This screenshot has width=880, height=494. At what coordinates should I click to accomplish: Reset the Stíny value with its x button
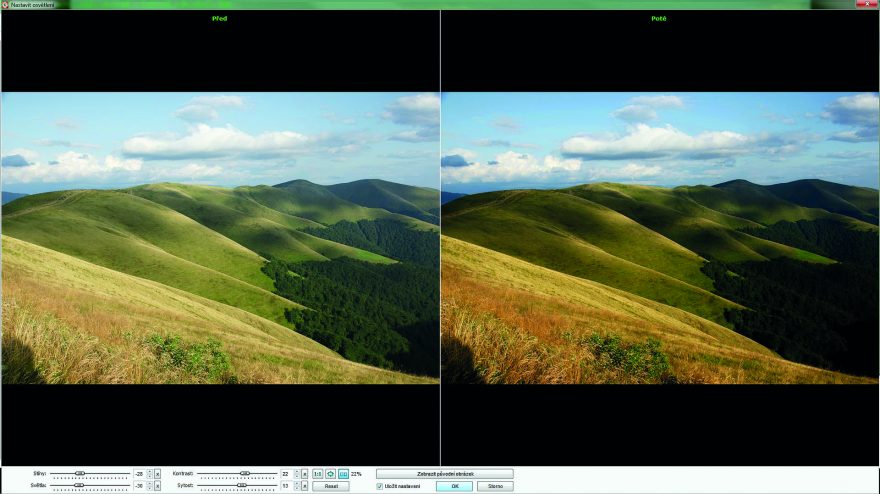click(x=157, y=473)
